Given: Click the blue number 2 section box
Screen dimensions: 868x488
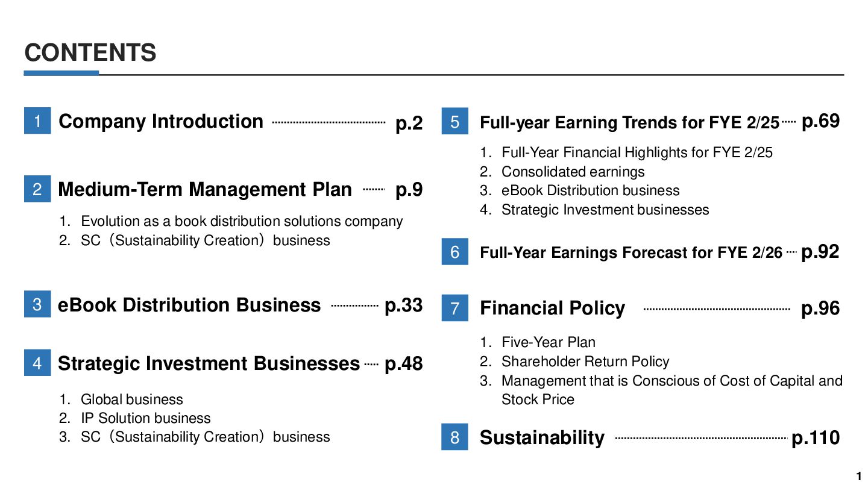Looking at the screenshot, I should point(37,189).
